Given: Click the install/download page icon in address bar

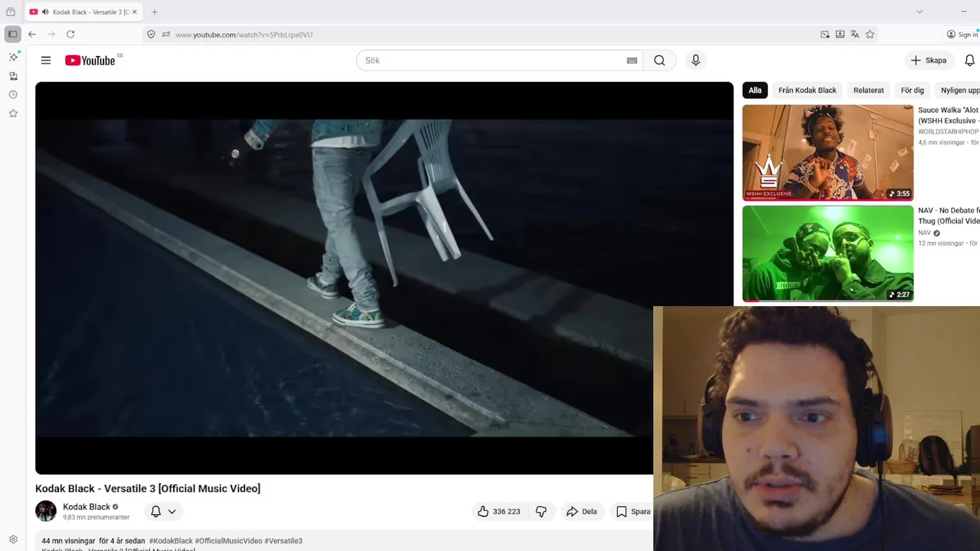Looking at the screenshot, I should click(840, 34).
